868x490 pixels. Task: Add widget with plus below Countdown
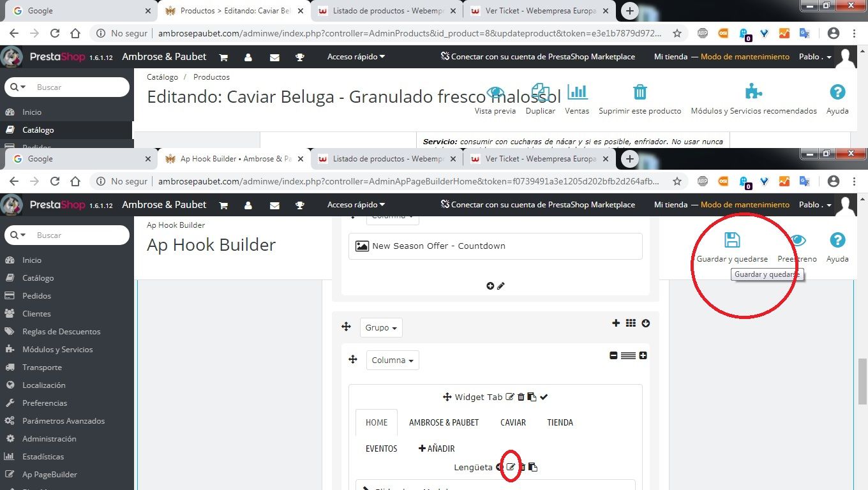coord(490,286)
